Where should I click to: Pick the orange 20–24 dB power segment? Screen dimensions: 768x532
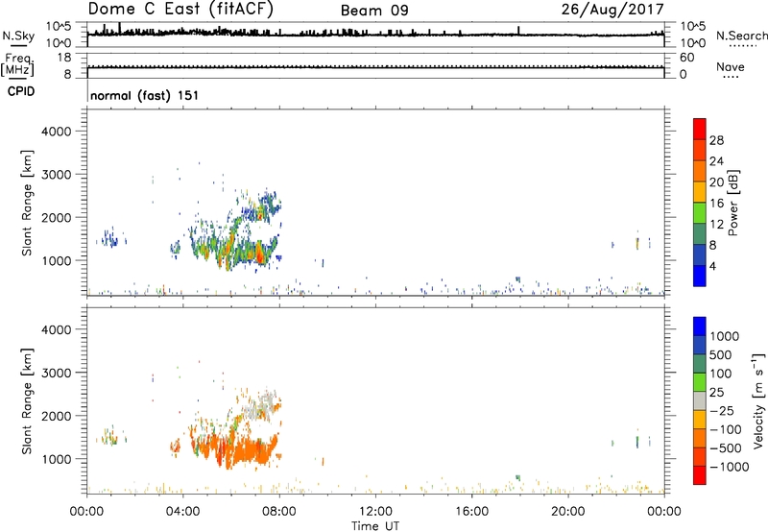coord(700,171)
